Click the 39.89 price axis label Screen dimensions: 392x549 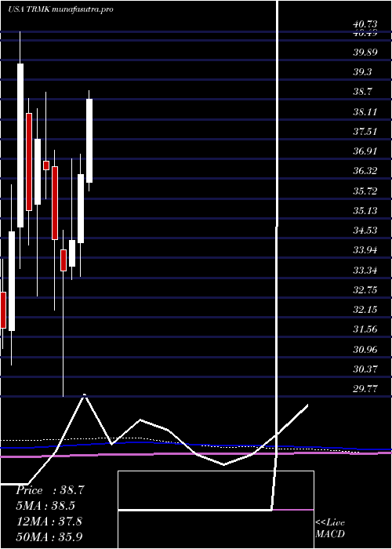coord(365,53)
